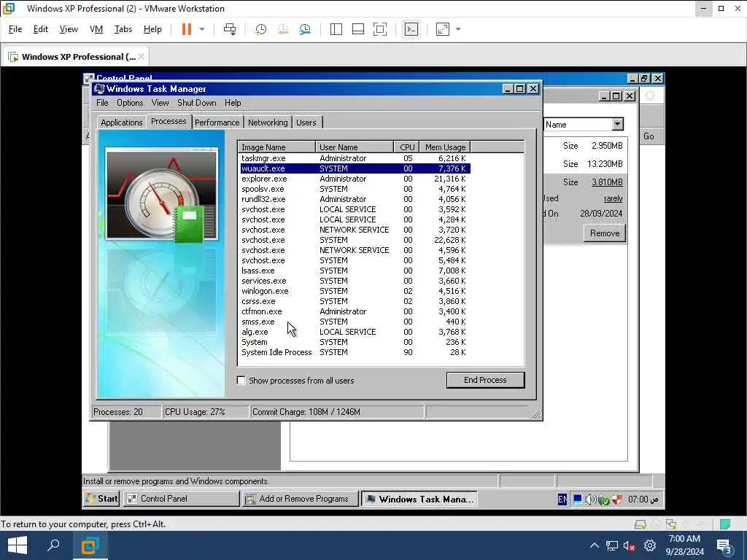Click the Go button in Control Panel

(649, 136)
